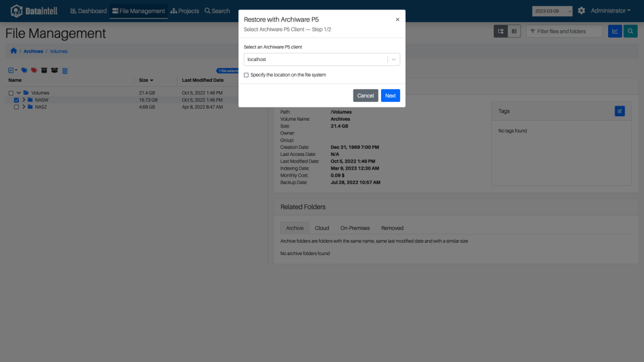Click Apr 8, 2022 8:47 AM date
Screen dimensions: 644x362
(x=202, y=107)
